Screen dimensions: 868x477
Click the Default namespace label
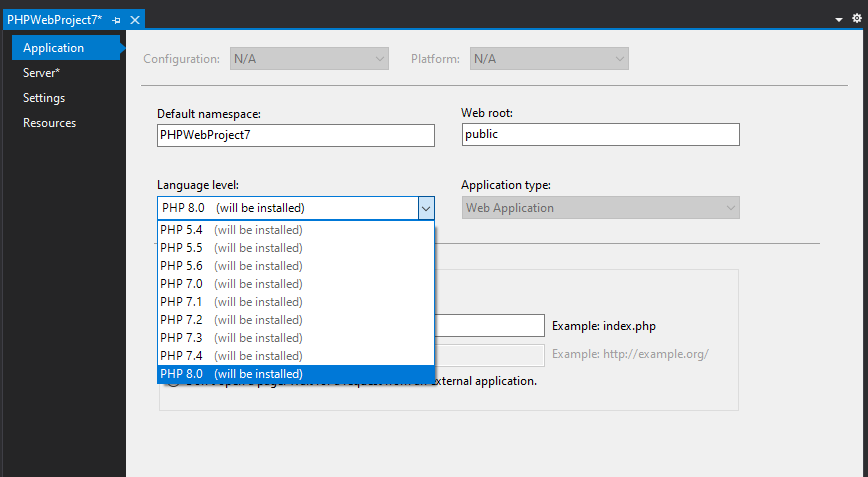coord(209,114)
